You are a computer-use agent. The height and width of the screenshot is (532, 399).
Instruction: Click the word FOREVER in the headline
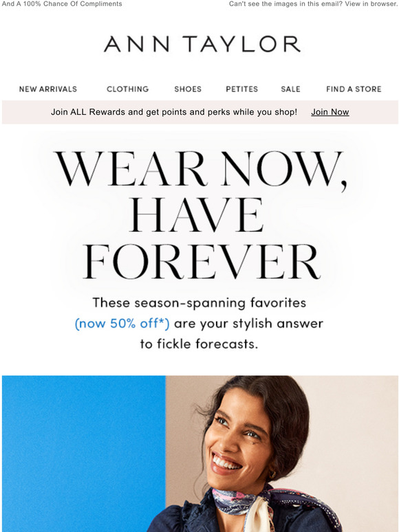pyautogui.click(x=202, y=261)
